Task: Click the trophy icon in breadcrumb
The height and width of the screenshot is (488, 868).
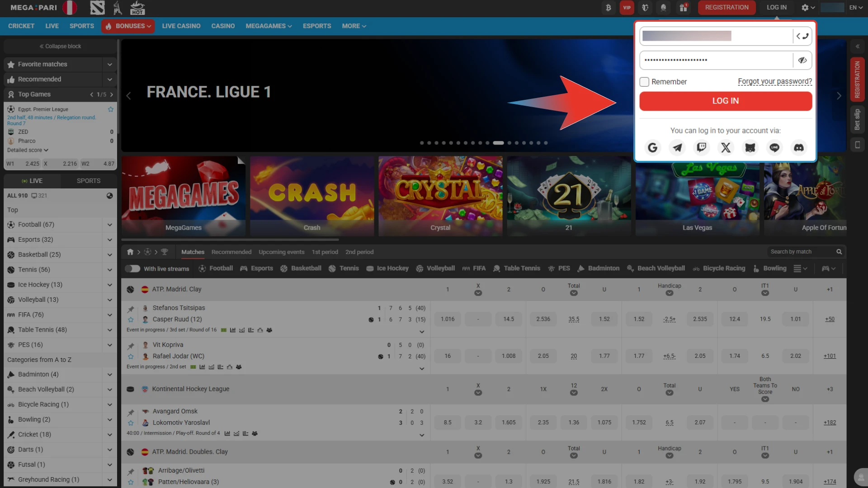Action: (165, 252)
